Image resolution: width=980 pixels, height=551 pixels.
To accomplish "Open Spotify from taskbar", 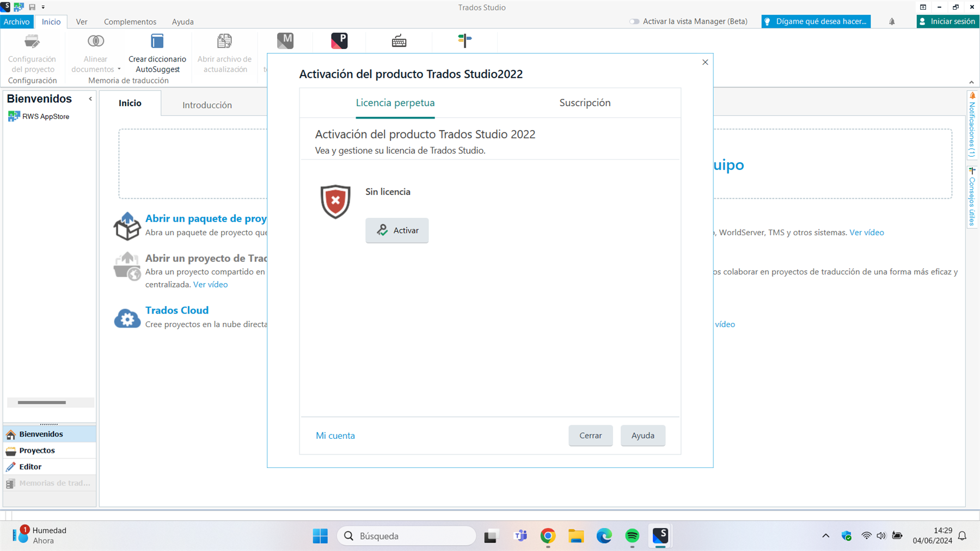I will (x=632, y=536).
